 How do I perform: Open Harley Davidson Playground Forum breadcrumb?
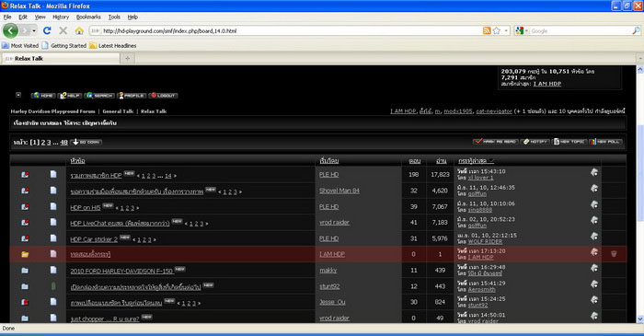53,111
